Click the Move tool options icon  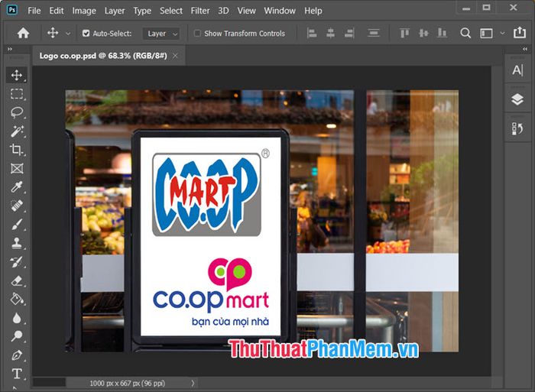click(53, 33)
